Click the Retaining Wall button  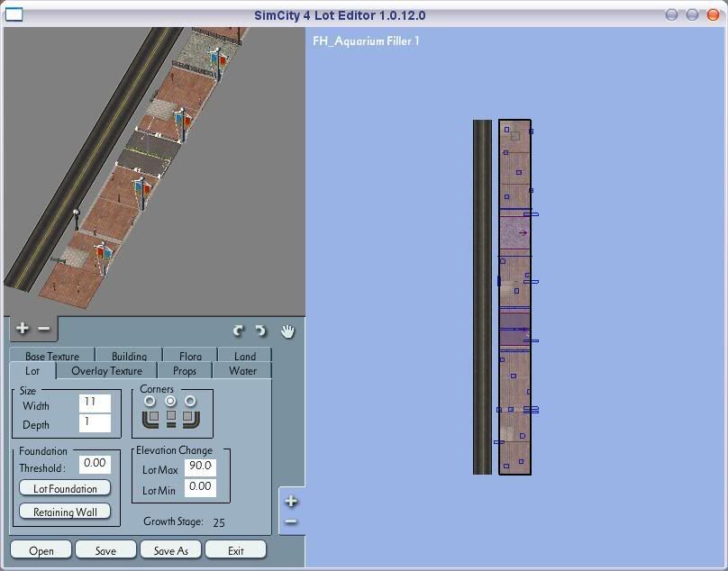pyautogui.click(x=65, y=512)
